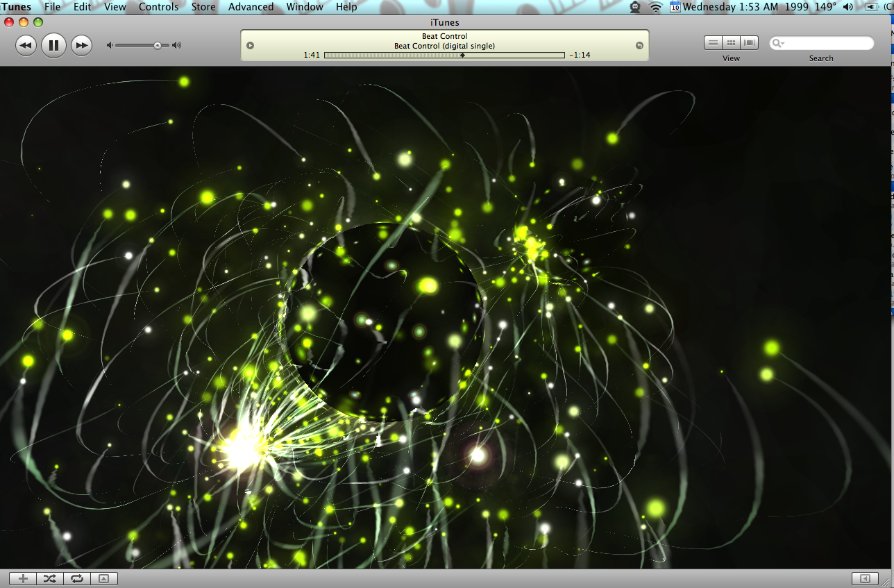
Task: Open the Window menu
Action: pyautogui.click(x=305, y=7)
